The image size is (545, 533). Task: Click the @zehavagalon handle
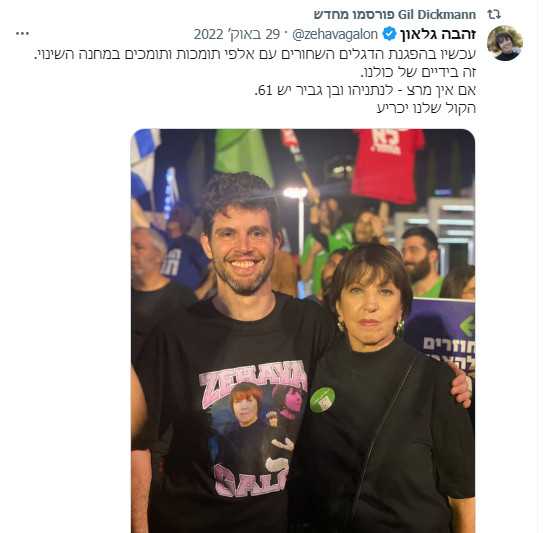pos(335,34)
